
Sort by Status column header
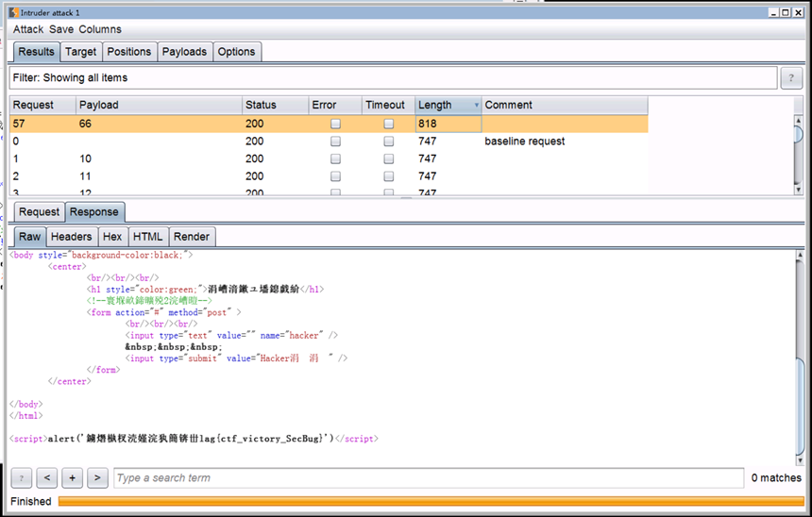coord(276,105)
